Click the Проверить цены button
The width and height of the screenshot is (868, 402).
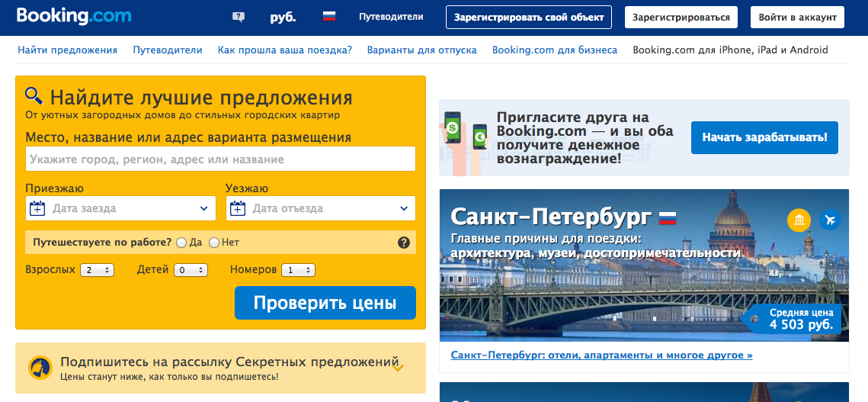point(325,303)
